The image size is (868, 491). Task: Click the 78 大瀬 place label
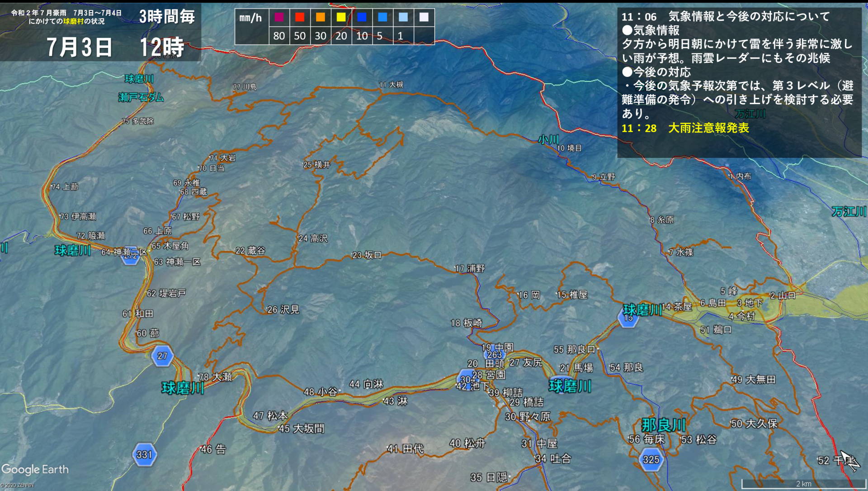point(215,377)
